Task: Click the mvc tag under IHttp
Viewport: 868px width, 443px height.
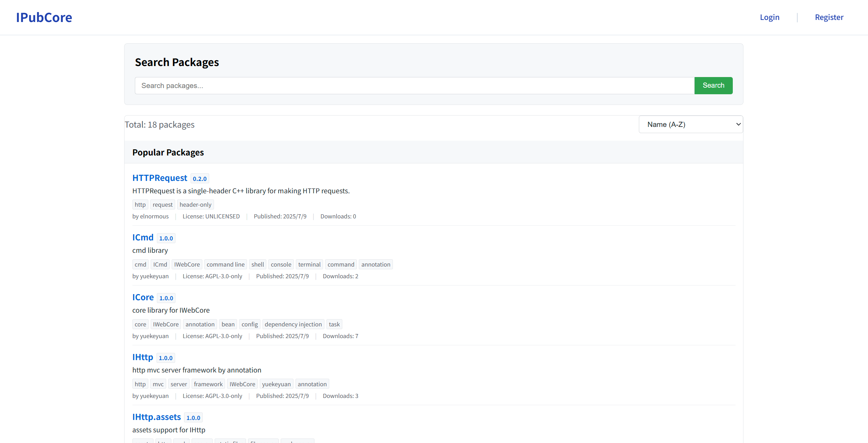Action: pos(158,384)
